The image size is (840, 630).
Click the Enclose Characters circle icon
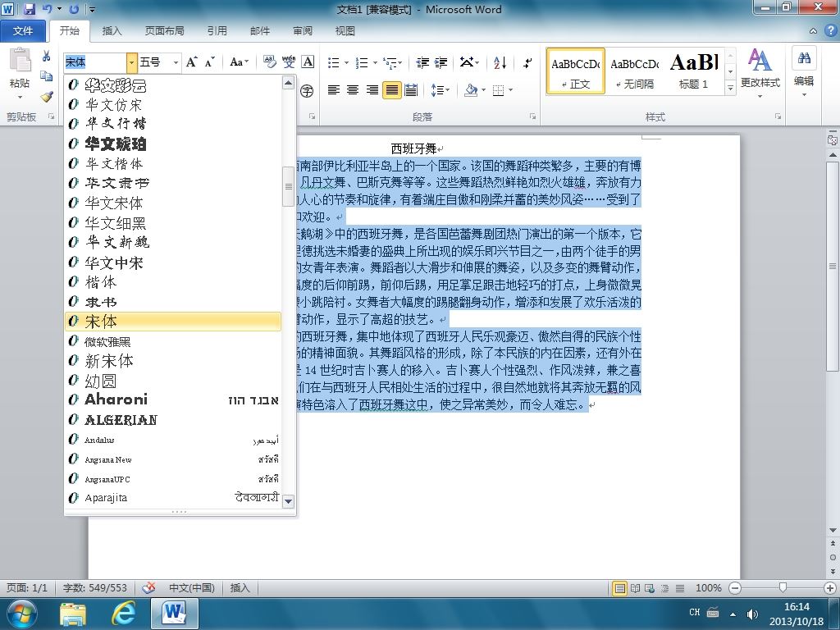coord(307,90)
